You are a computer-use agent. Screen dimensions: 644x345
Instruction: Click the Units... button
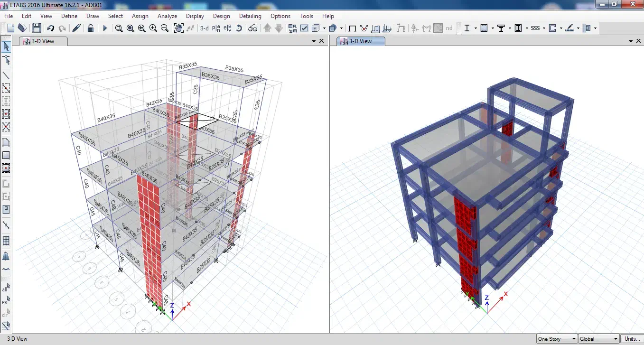(632, 339)
